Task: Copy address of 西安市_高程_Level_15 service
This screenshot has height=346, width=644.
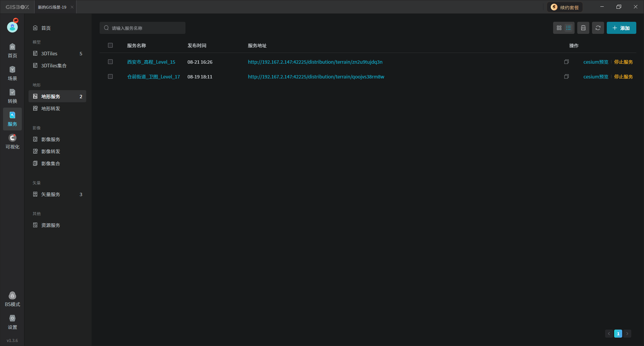Action: click(x=567, y=62)
